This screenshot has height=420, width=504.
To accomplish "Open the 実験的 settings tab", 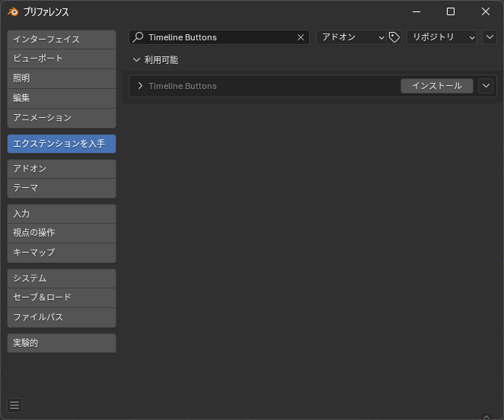I will 62,343.
